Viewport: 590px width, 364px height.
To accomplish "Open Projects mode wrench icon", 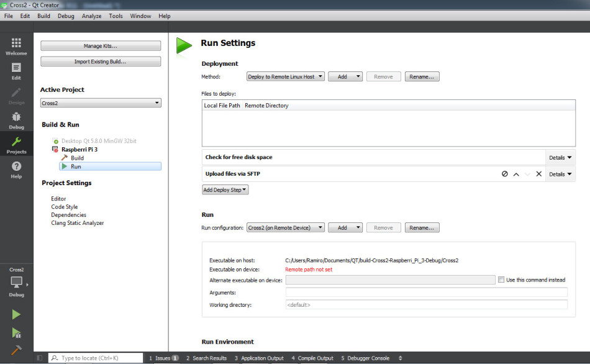I will (x=16, y=145).
